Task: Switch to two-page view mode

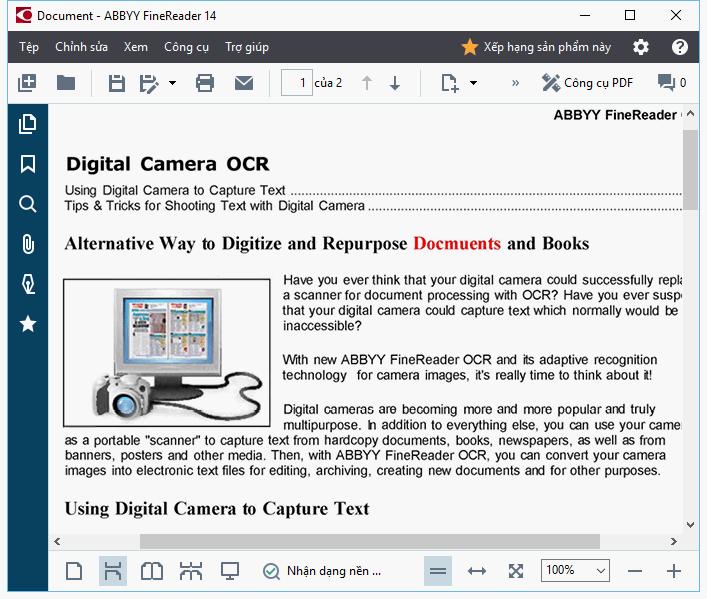Action: click(152, 571)
